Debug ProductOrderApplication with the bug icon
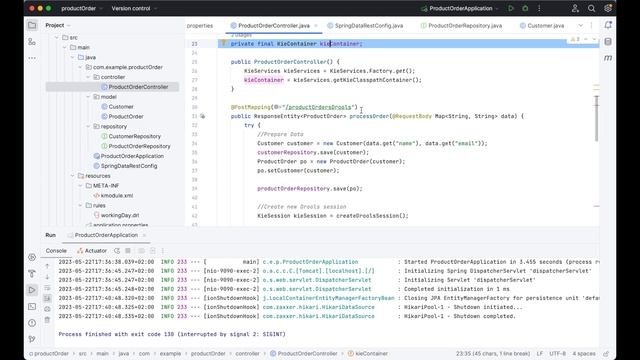640x360 pixels. 525,8
